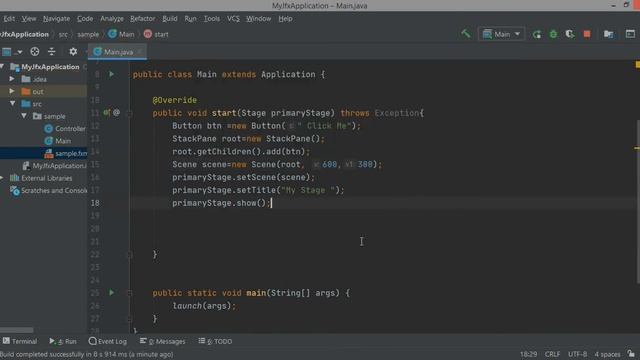Click the sample breadcrumb
This screenshot has height=360, width=640.
click(x=88, y=35)
